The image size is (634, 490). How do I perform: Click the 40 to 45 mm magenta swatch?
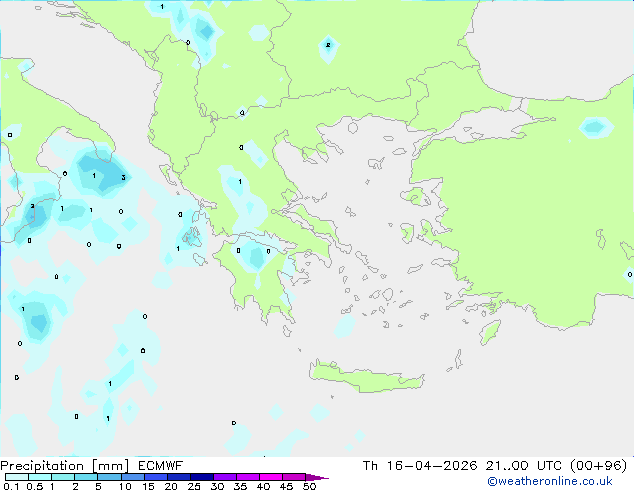tap(271, 477)
